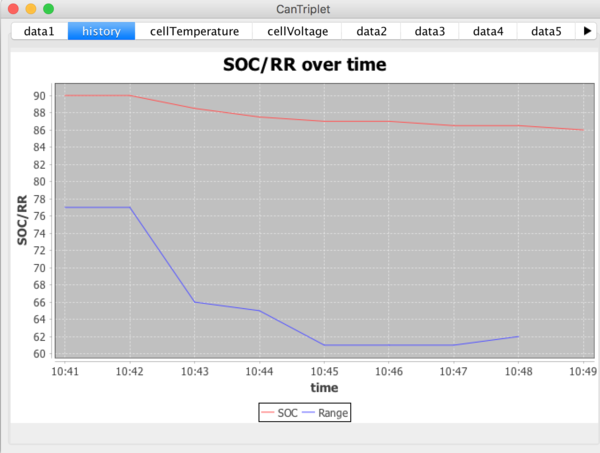Image resolution: width=600 pixels, height=453 pixels.
Task: Switch to the data1 tab
Action: (x=39, y=31)
